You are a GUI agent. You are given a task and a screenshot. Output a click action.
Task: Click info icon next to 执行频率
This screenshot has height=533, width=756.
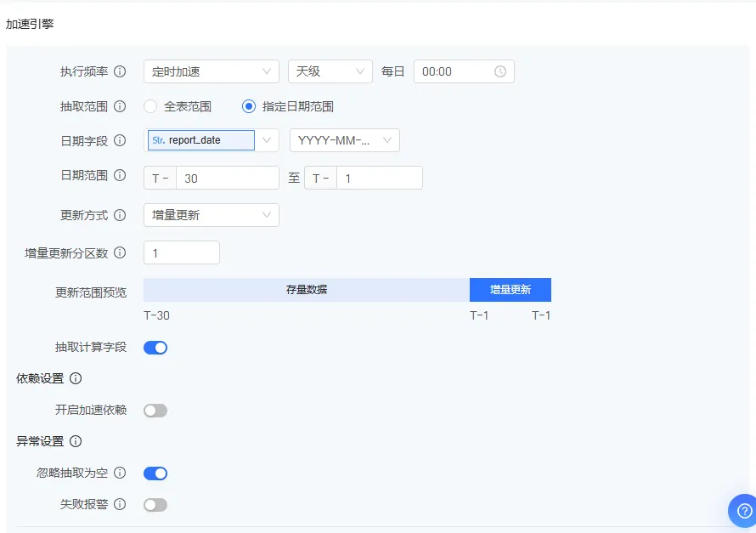coord(120,71)
